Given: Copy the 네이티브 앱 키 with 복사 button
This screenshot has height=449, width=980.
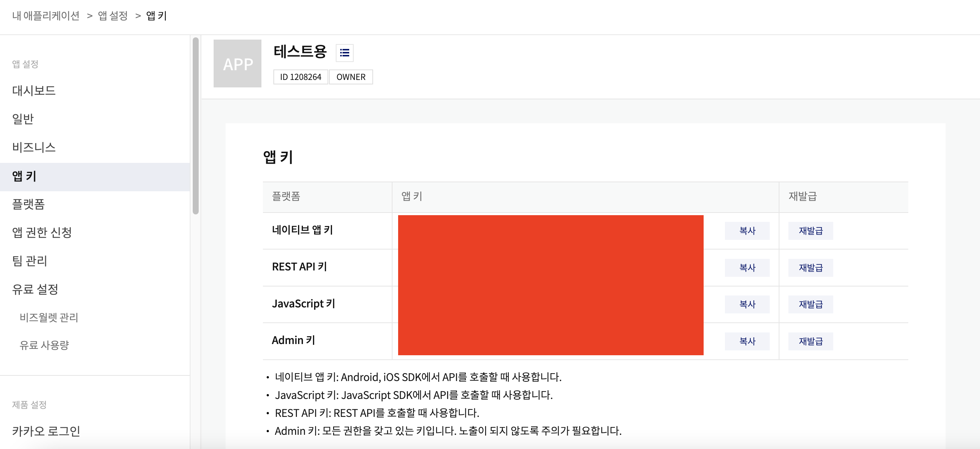Looking at the screenshot, I should coord(747,230).
